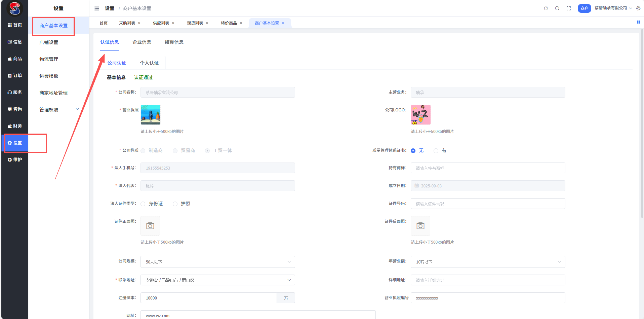Image resolution: width=644 pixels, height=319 pixels.
Task: Toggle fullscreen mode icon
Action: click(569, 8)
